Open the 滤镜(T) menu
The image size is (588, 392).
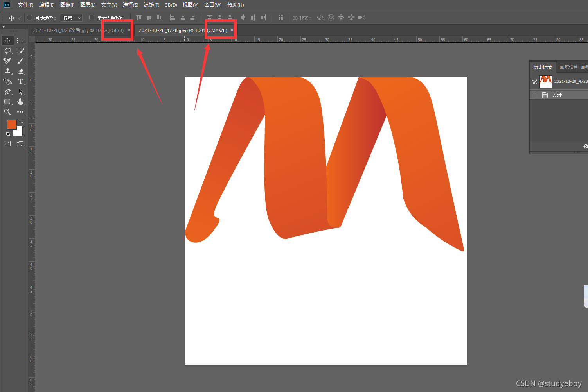[x=151, y=5]
